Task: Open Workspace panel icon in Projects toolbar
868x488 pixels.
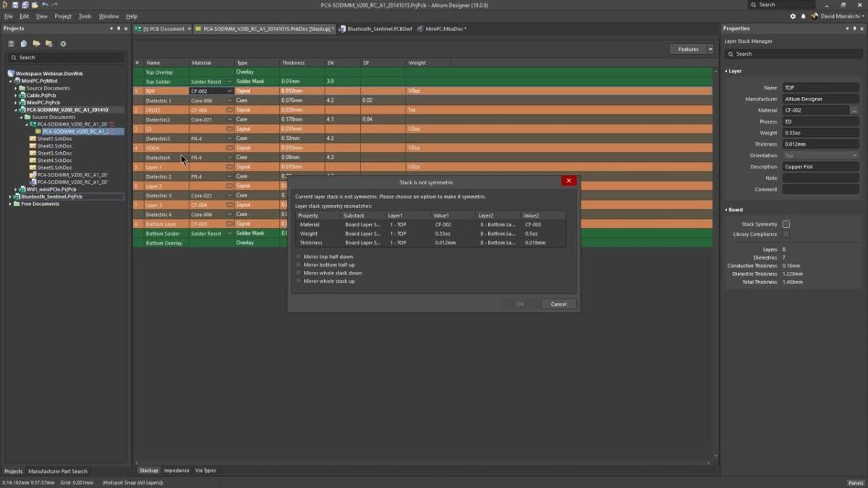Action: tap(11, 43)
